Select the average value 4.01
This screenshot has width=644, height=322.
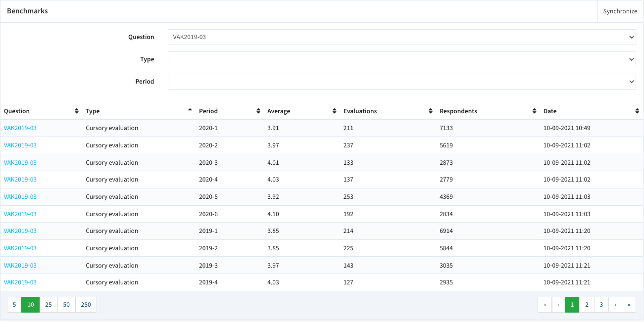point(273,163)
